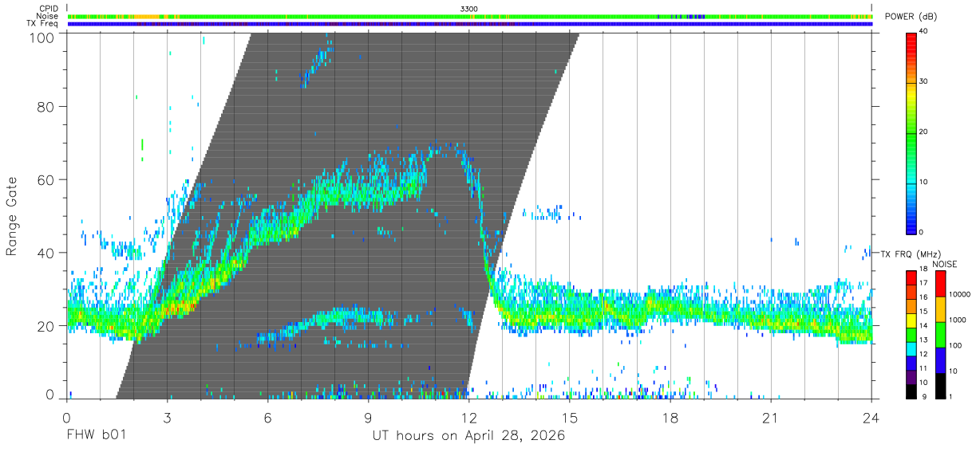This screenshot has width=980, height=452.
Task: Click the 80 tick on Range Gate axis
Action: click(x=45, y=107)
